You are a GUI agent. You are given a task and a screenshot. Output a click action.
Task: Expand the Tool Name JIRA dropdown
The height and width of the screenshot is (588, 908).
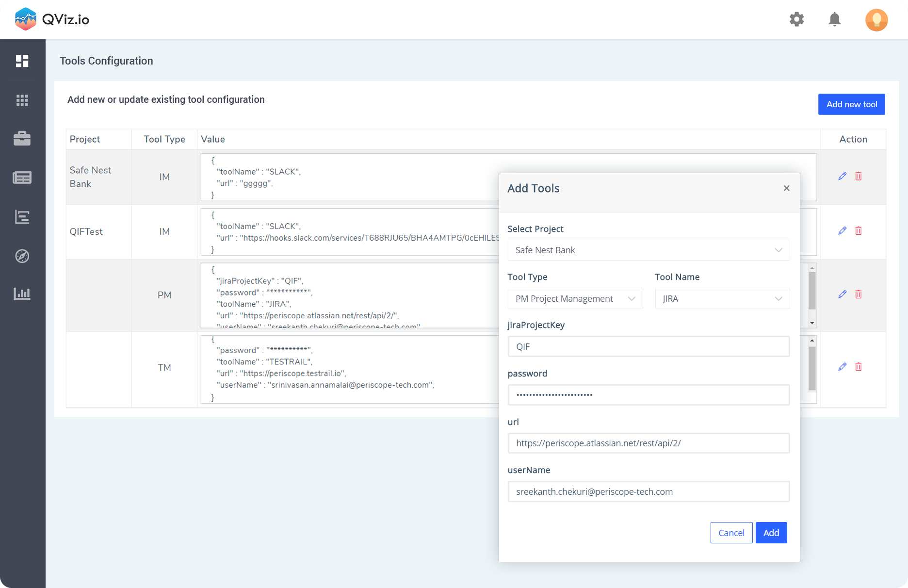pyautogui.click(x=722, y=299)
